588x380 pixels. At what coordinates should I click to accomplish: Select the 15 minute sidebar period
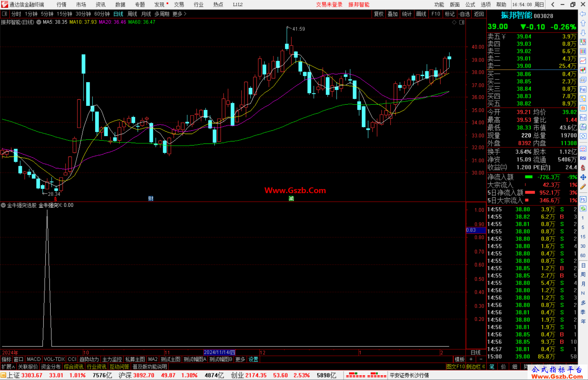click(583, 237)
